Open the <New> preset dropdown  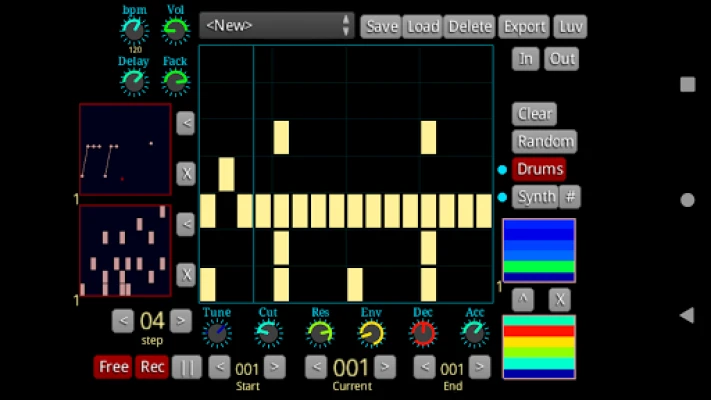pyautogui.click(x=277, y=26)
